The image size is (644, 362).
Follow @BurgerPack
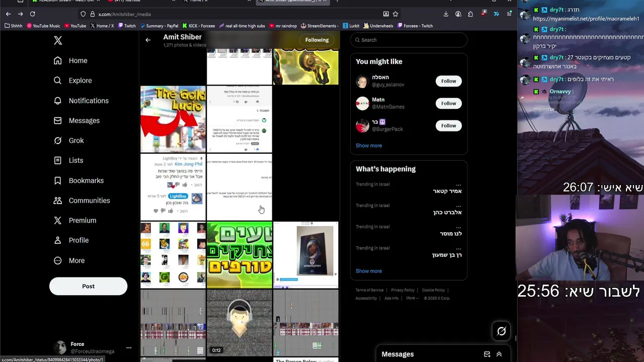(448, 126)
